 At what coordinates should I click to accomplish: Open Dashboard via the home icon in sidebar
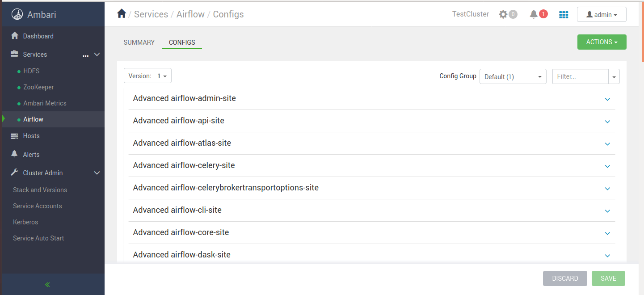(x=15, y=36)
